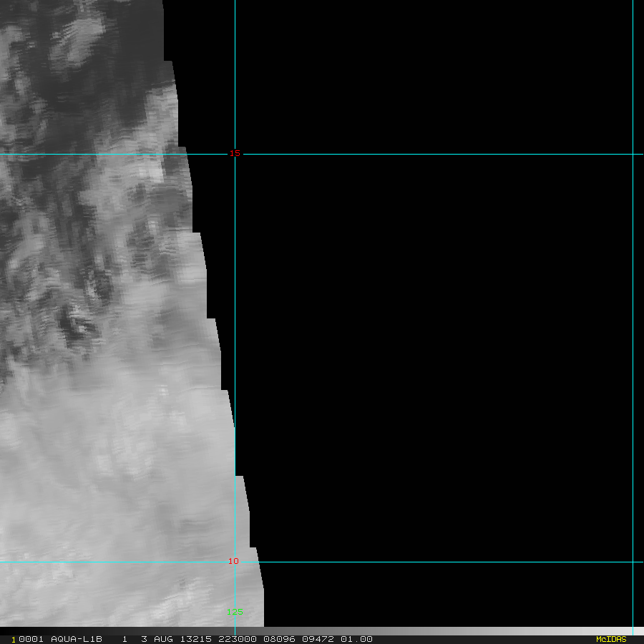Click the green longitude 125 label
Viewport: 644px width, 644px height.
tap(235, 612)
